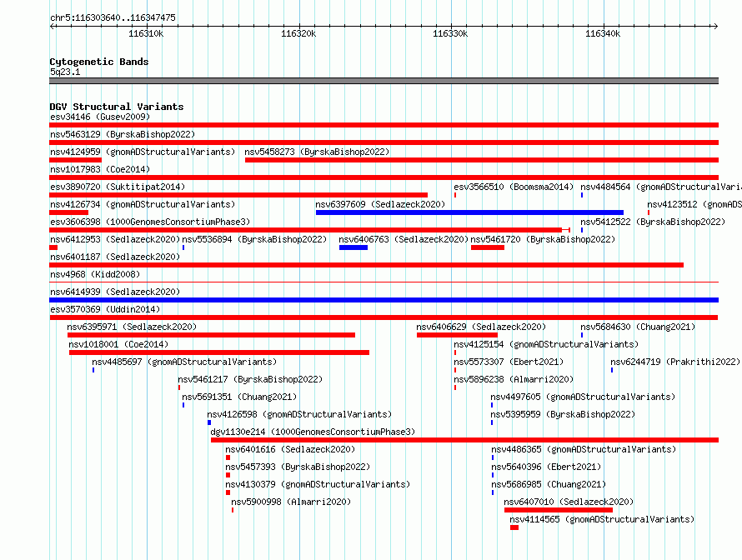Open esv3606398 (1000GenomesConsortiumPhase3) label
Screen dimensions: 742x560
150,222
